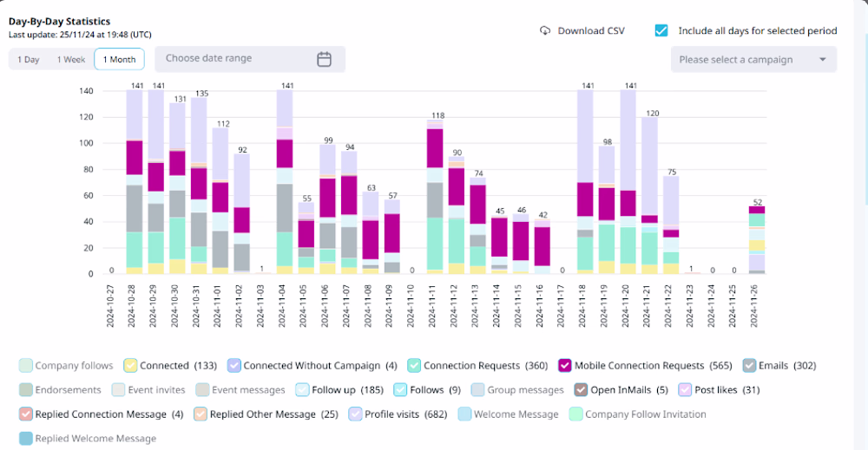Toggle Mobile Connection Requests (565) checkbox
Viewport: 868px width, 450px height.
565,365
